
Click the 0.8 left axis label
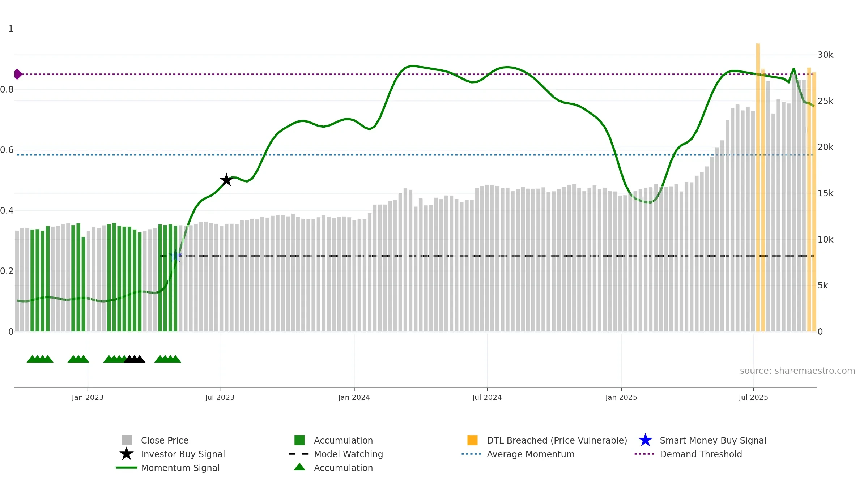[7, 90]
